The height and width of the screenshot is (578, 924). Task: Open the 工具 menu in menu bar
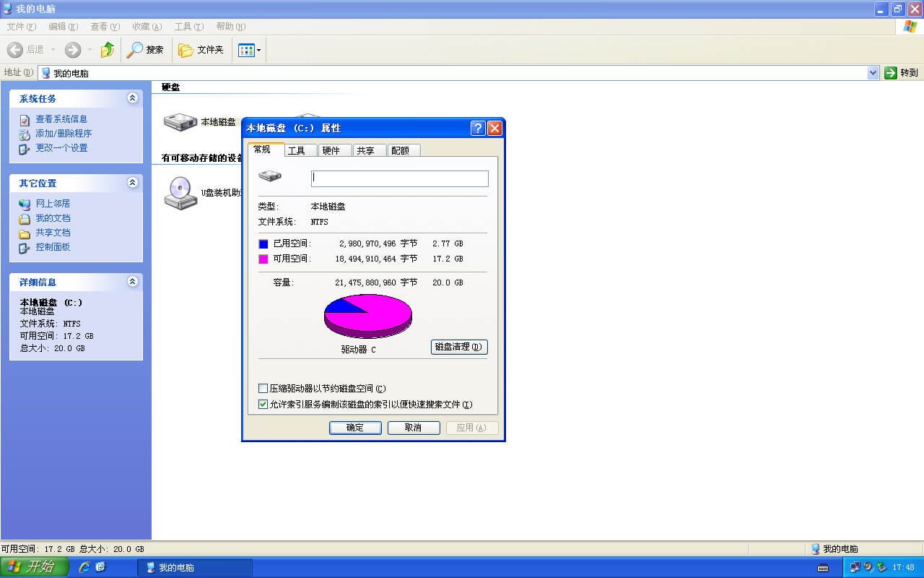coord(189,27)
